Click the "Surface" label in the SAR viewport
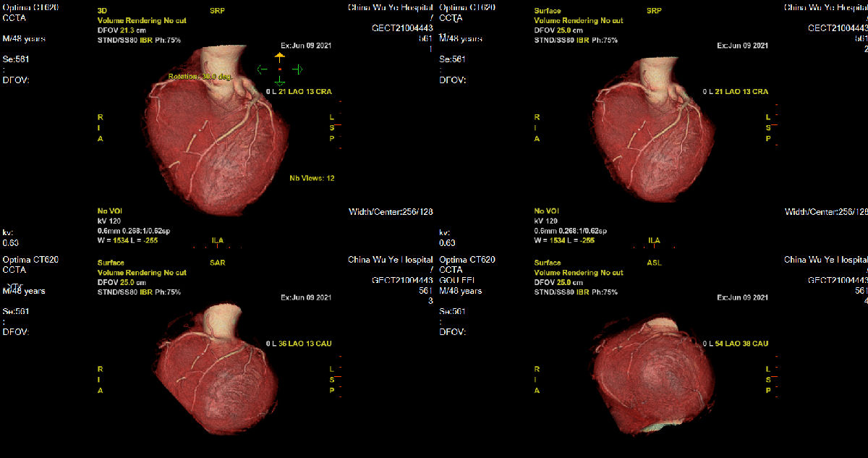 110,263
